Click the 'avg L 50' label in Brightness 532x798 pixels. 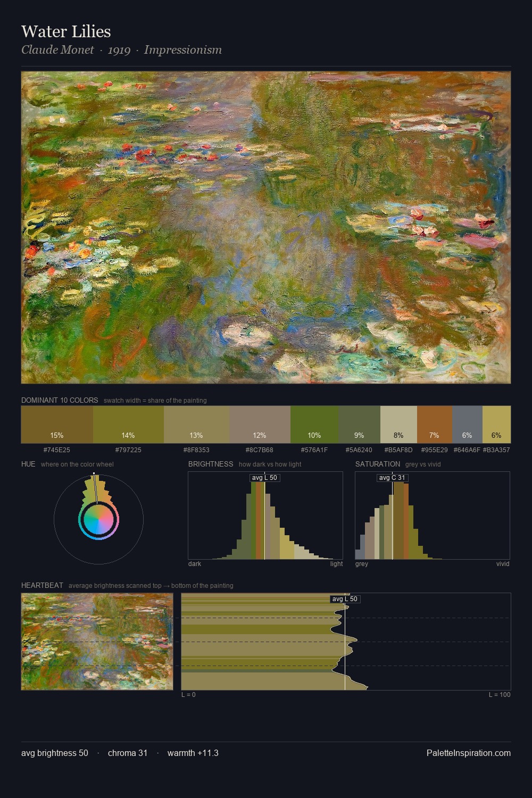pos(264,478)
